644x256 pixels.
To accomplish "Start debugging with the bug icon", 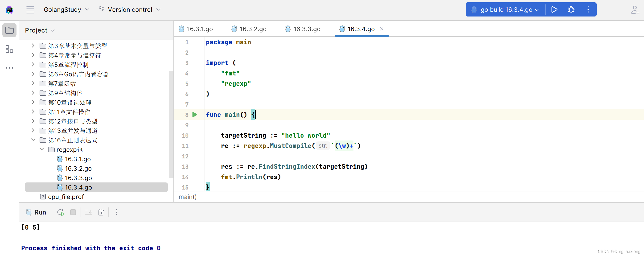I will (x=571, y=9).
